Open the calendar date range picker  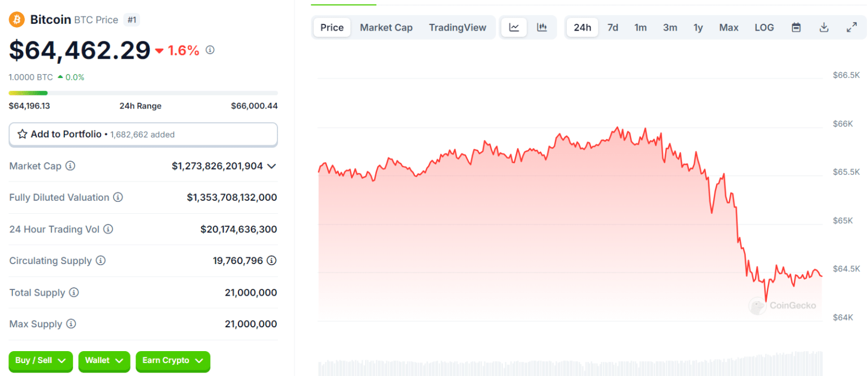click(x=796, y=27)
